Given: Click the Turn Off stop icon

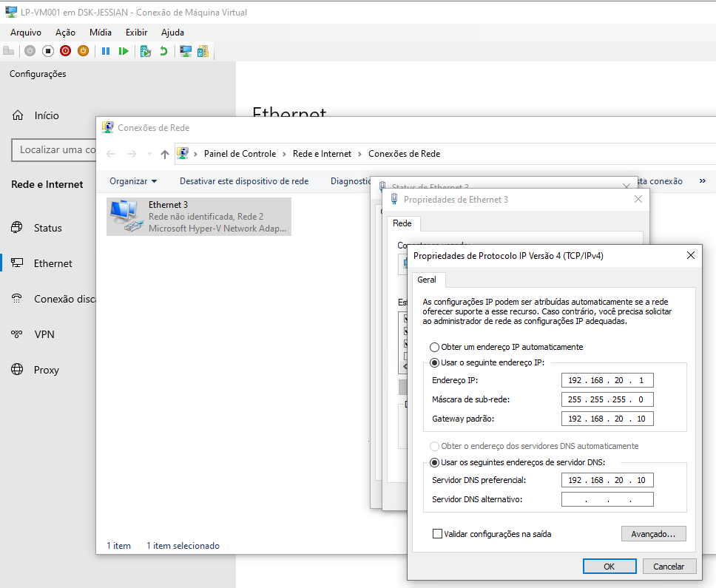Looking at the screenshot, I should click(48, 51).
